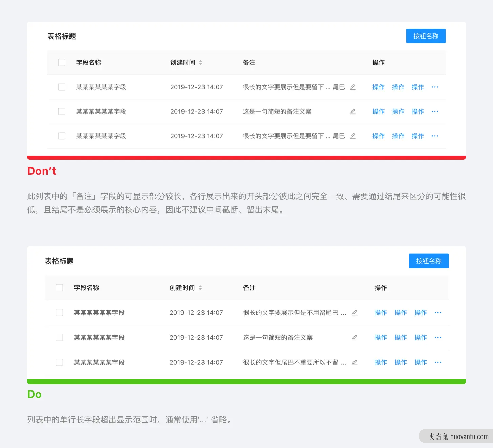Open ellipsis menu in Do table's 这是一句简短的备注文案 row

click(438, 337)
